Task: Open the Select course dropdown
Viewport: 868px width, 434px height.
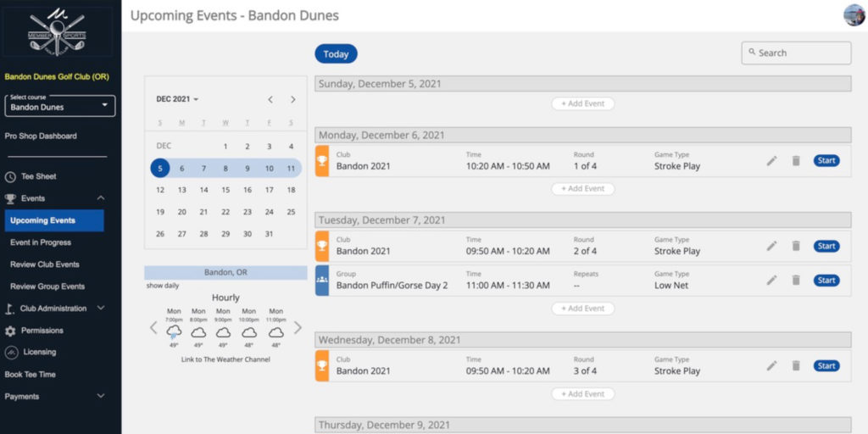Action: click(60, 105)
